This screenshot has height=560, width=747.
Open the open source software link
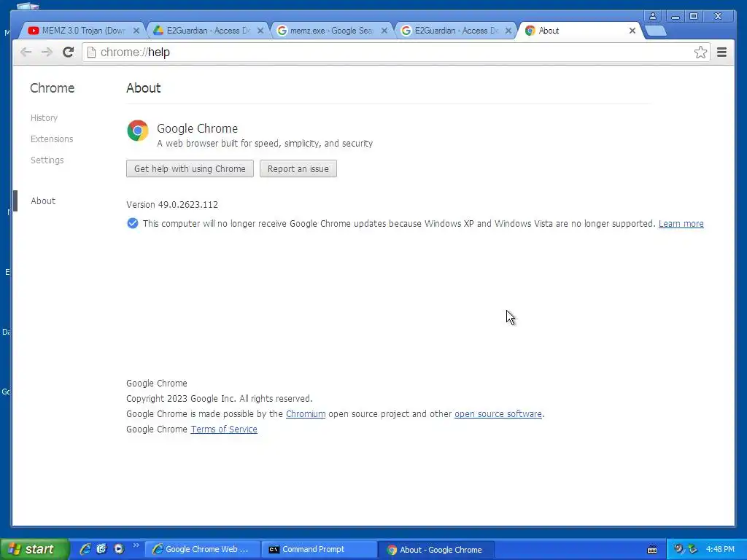(498, 414)
